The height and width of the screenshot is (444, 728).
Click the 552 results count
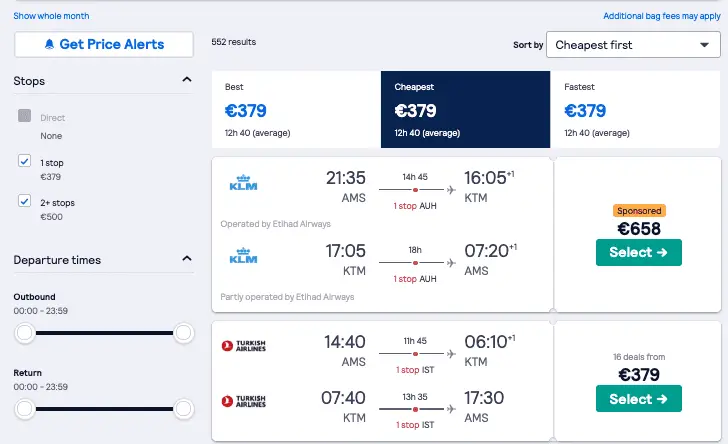tap(234, 42)
